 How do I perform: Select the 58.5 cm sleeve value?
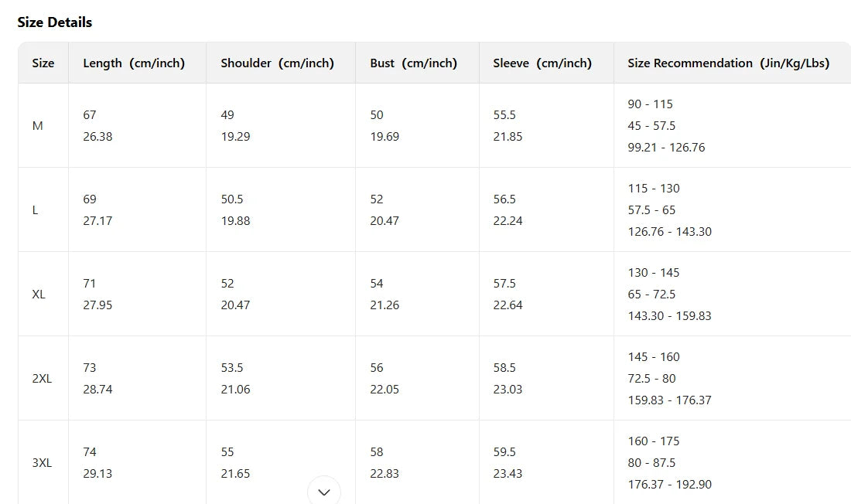tap(504, 368)
